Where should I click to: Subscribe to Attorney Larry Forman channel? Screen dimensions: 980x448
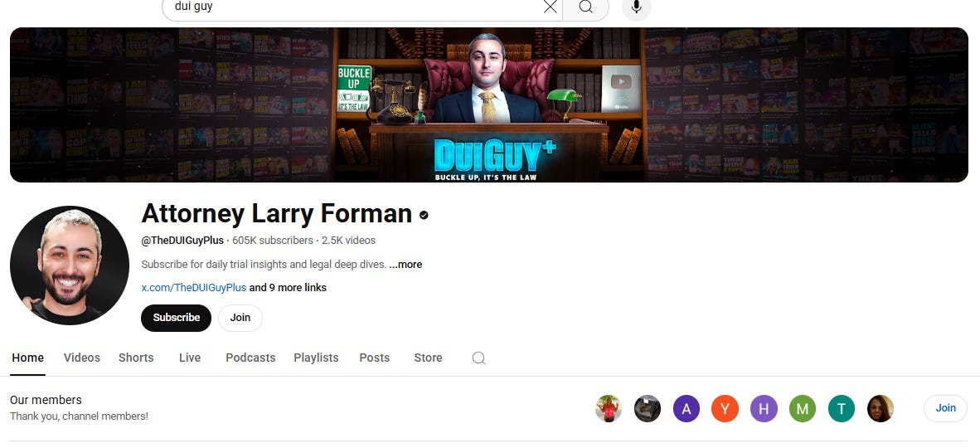coord(177,318)
